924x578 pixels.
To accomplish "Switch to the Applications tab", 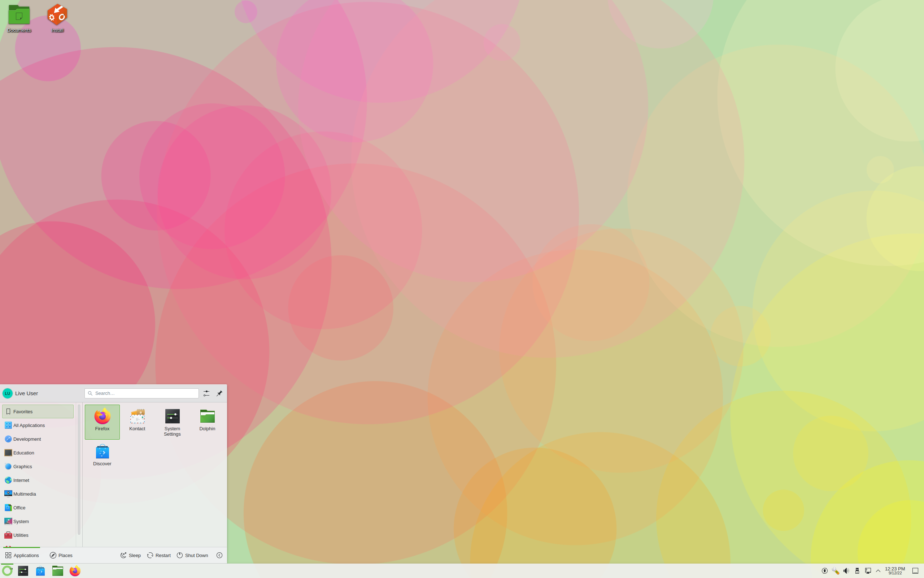I will [x=22, y=556].
